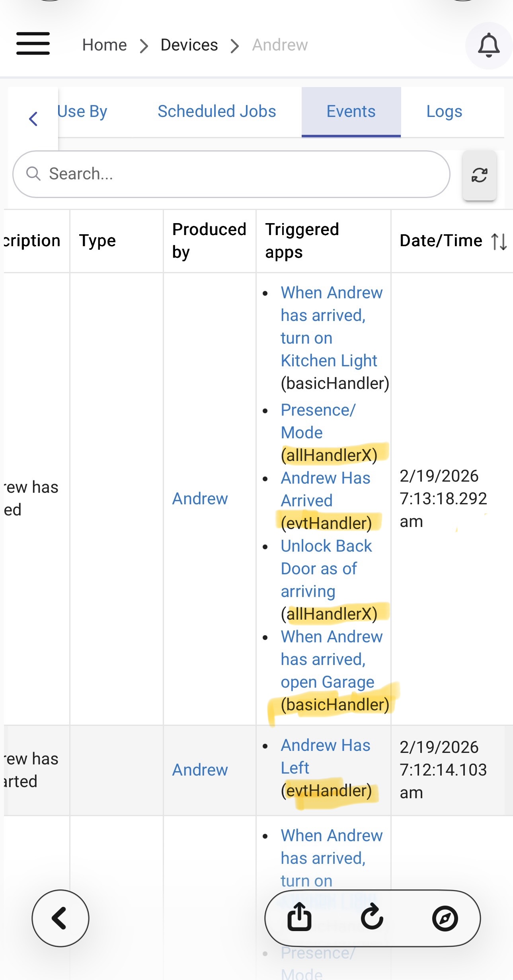The width and height of the screenshot is (513, 980).
Task: Open the hamburger navigation menu
Action: [x=33, y=43]
